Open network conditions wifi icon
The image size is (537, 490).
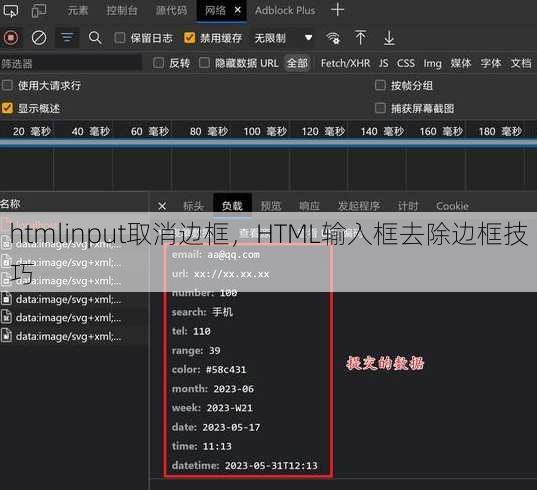[333, 38]
